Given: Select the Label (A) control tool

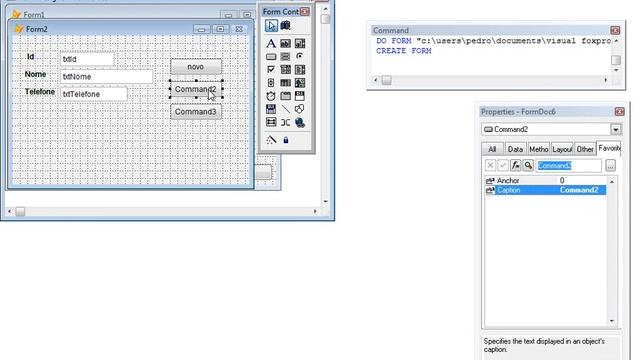Looking at the screenshot, I should pyautogui.click(x=271, y=43).
